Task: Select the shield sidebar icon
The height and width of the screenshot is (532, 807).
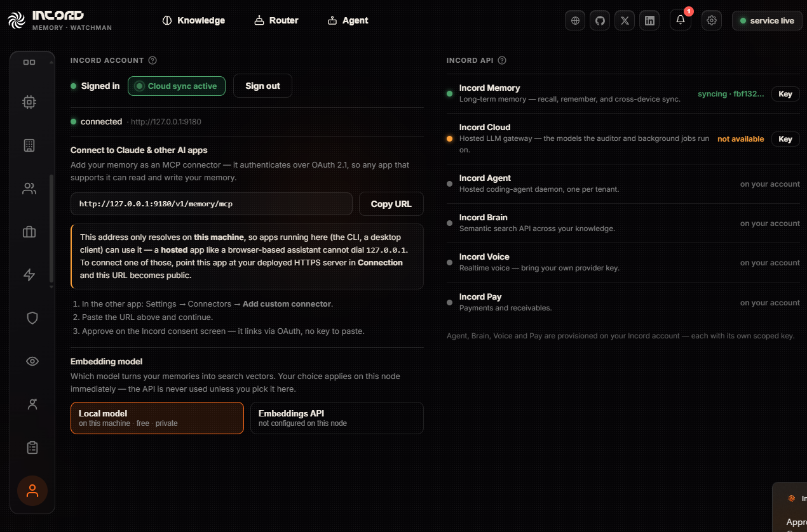Action: (x=32, y=318)
